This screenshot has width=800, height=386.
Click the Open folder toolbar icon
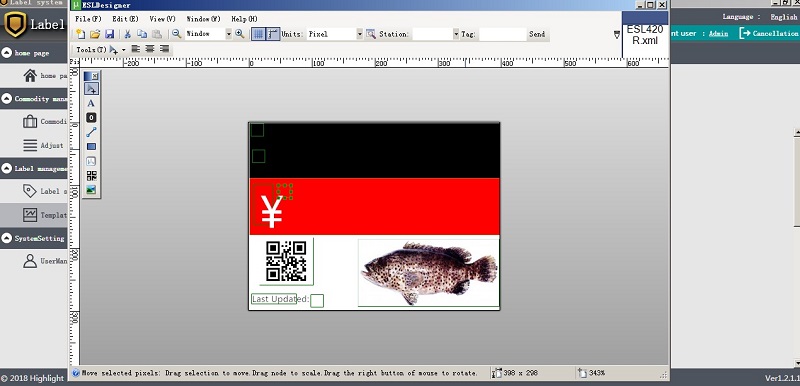coord(95,34)
